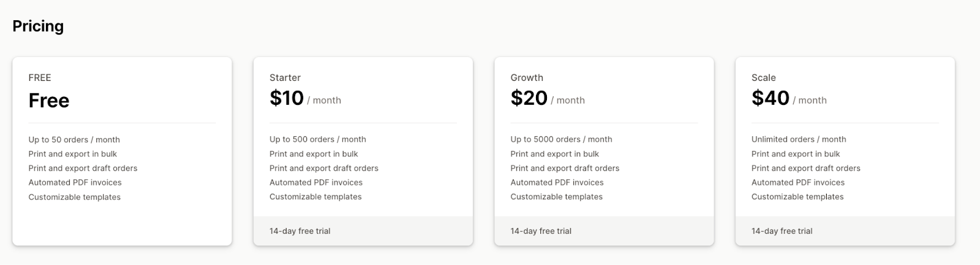
Task: Click the $40 / month price
Action: [x=789, y=98]
